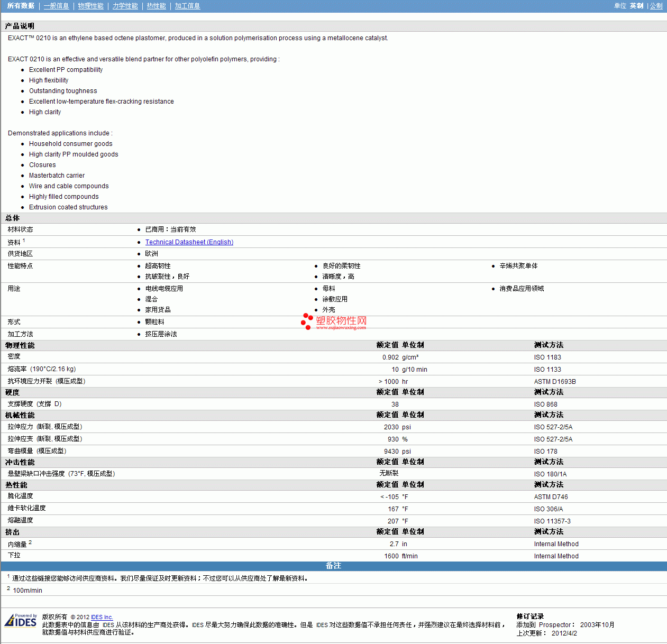Select the 挤压层涂法 processing method

(161, 334)
